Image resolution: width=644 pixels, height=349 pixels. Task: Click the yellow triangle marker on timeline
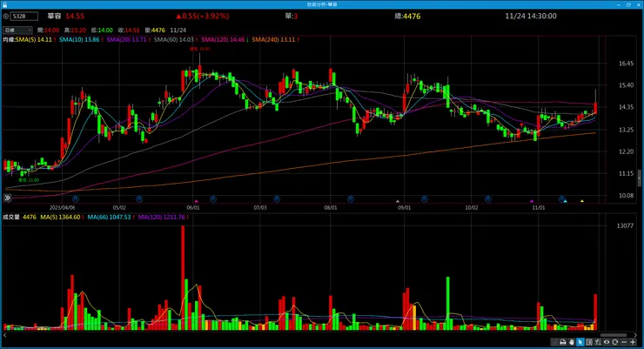(x=582, y=201)
